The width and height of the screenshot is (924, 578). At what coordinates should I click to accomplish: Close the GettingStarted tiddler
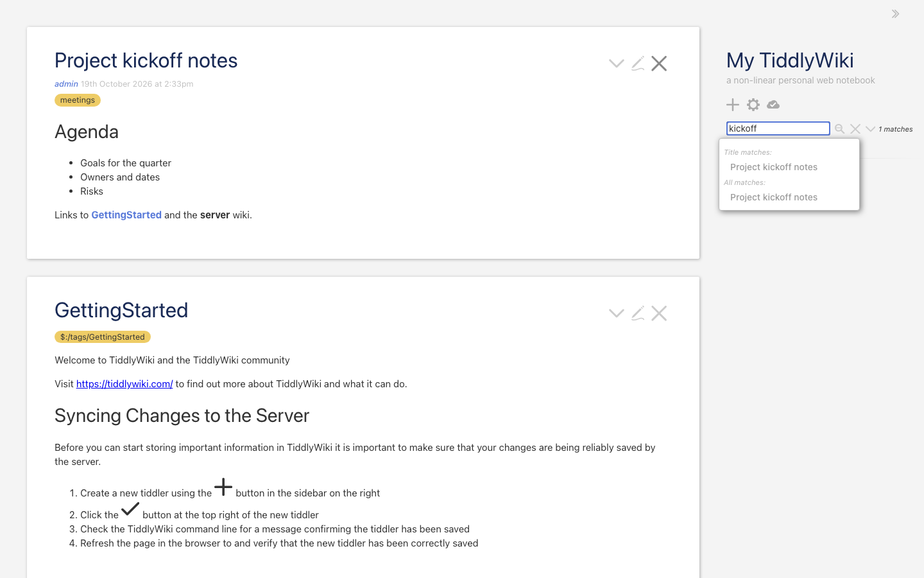click(659, 313)
